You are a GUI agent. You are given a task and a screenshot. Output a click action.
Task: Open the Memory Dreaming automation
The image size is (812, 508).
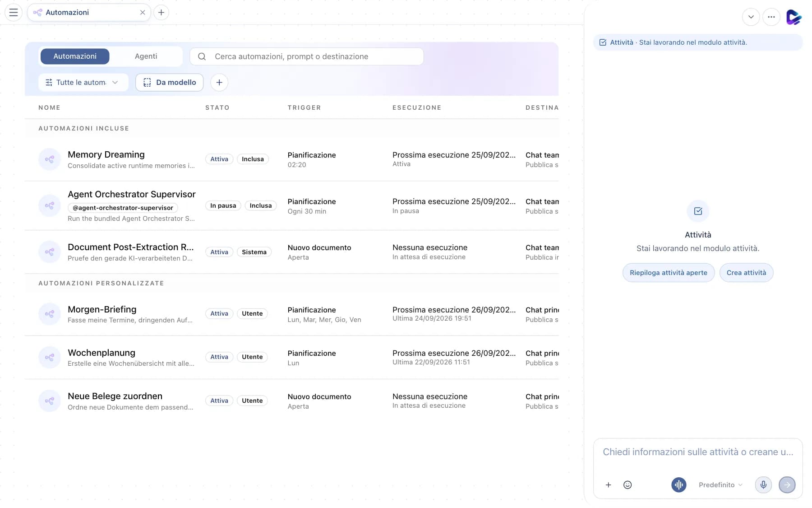coord(106,154)
